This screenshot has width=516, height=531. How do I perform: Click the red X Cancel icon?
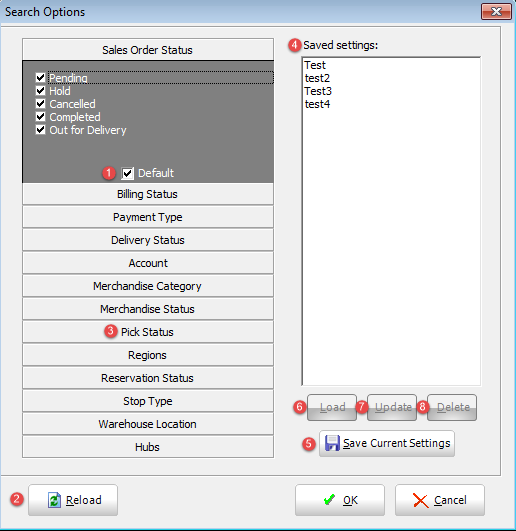421,500
